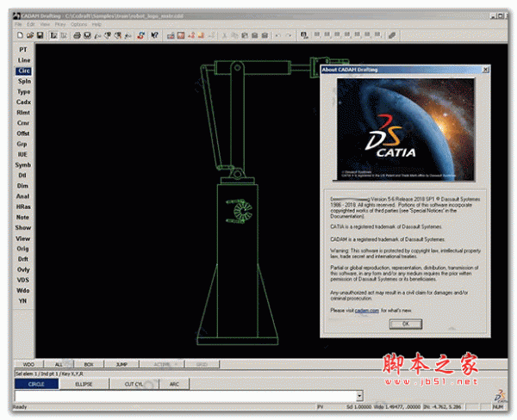The height and width of the screenshot is (420, 517).
Task: Choose the Spln spline tool
Action: point(23,81)
